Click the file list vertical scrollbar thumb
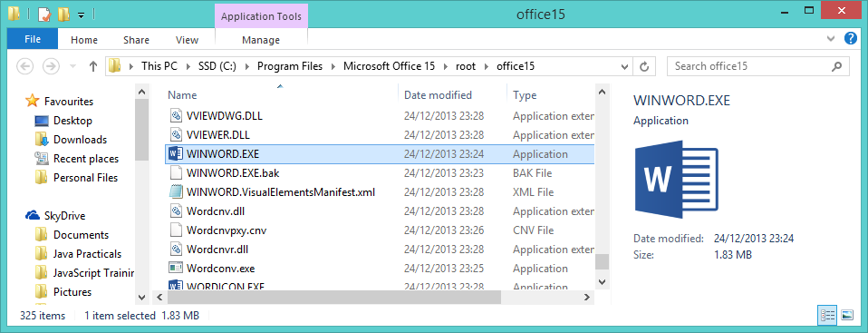The width and height of the screenshot is (868, 333). (602, 261)
